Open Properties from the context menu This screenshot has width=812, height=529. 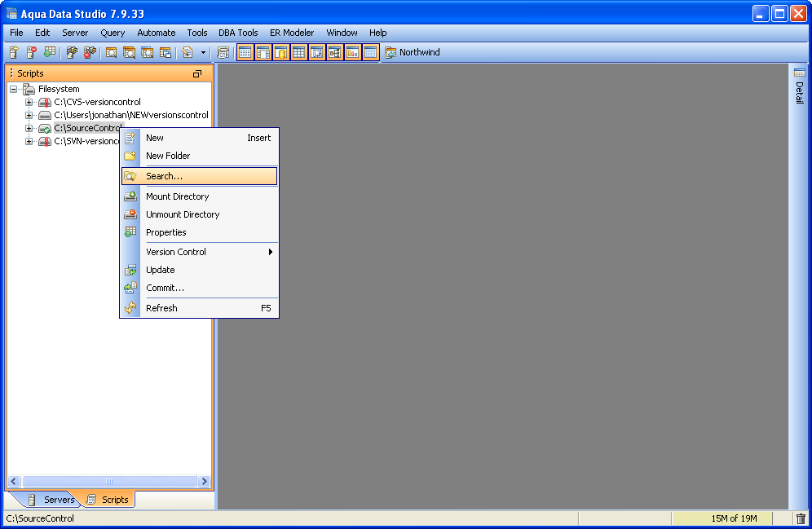(x=200, y=232)
